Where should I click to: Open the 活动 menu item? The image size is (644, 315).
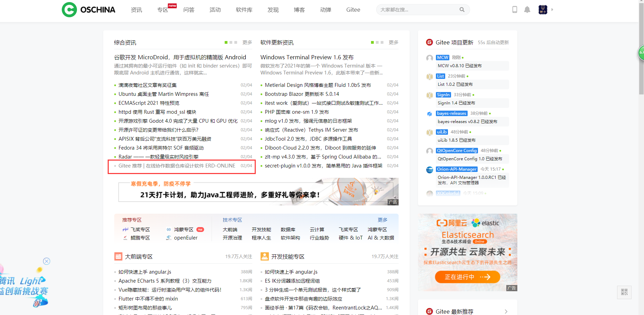click(215, 10)
